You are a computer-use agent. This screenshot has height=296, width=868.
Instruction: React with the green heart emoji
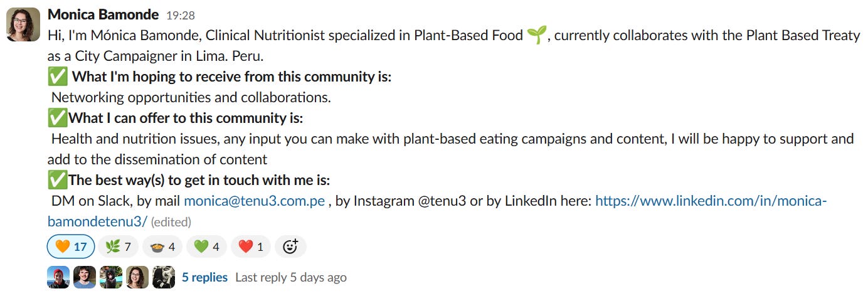pos(206,247)
